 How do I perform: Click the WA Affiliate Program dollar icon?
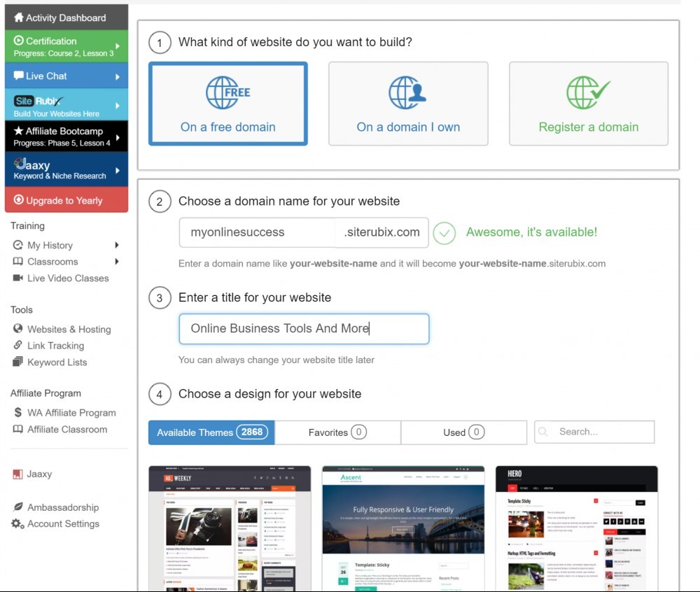click(x=18, y=412)
